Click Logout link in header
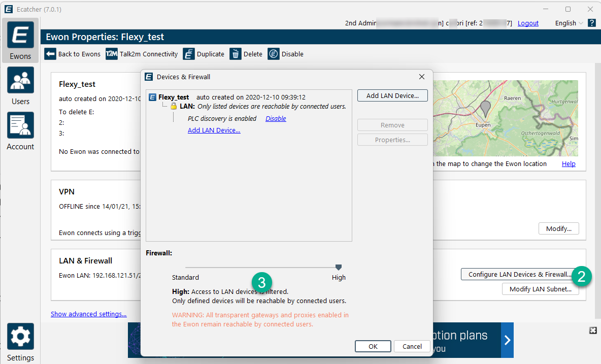Viewport: 601px width, 364px height. tap(528, 23)
